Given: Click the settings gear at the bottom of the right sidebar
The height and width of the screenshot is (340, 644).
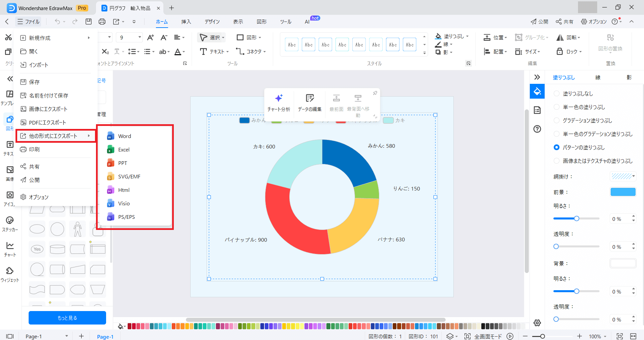Looking at the screenshot, I should point(537,323).
